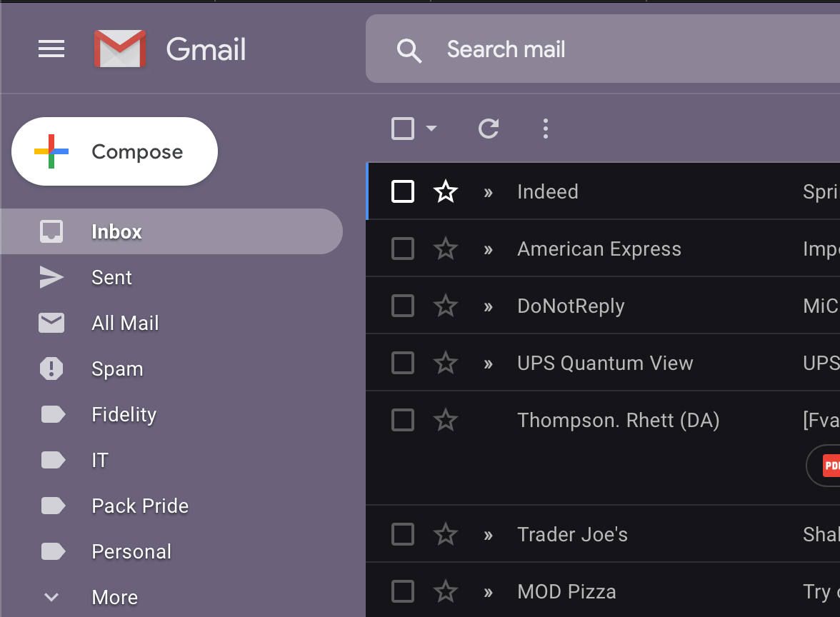Open the email from DoNotReply
The height and width of the screenshot is (617, 840).
pos(603,306)
